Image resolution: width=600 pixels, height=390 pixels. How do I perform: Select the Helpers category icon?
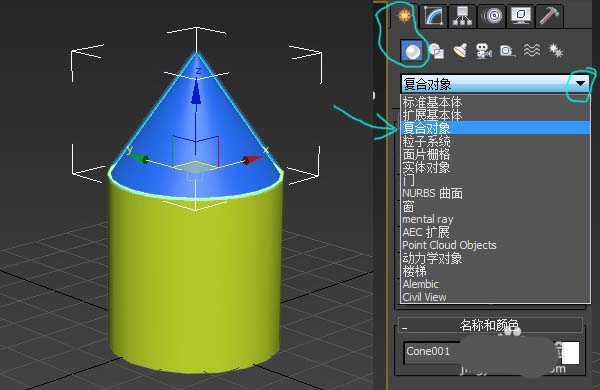(x=507, y=51)
